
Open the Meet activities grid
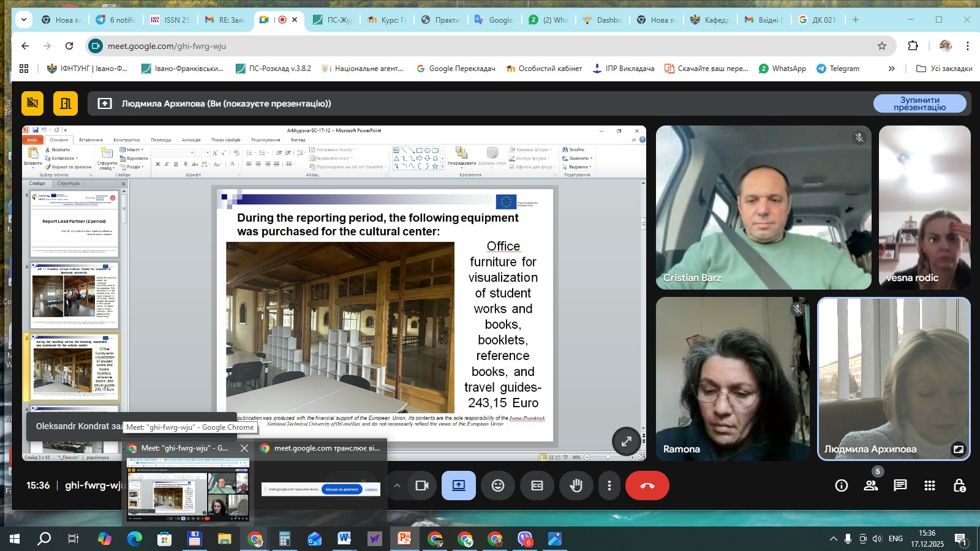pos(929,485)
